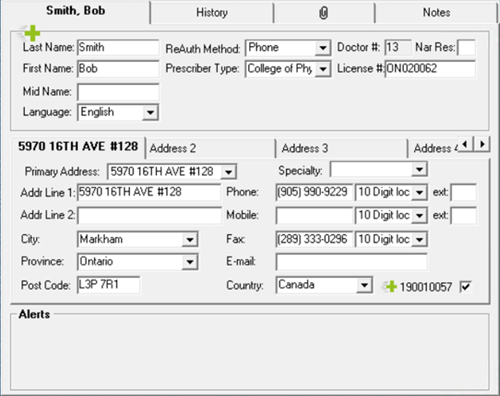Viewport: 500px width, 396px height.
Task: Click inside the Alerts box
Action: pos(250,353)
